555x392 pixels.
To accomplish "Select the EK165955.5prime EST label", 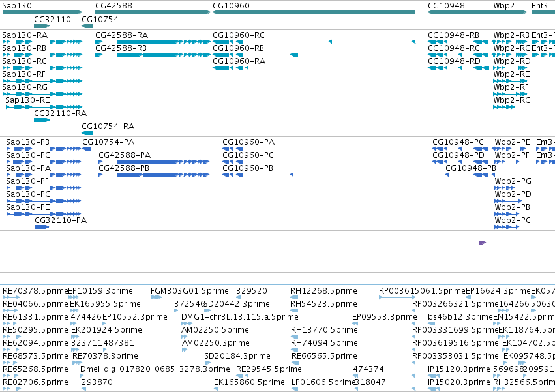I will [x=105, y=304].
